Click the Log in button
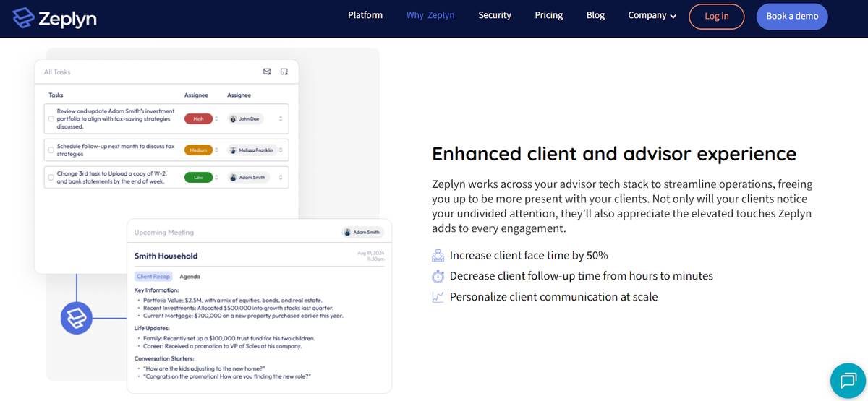This screenshot has height=401, width=868. 716,17
